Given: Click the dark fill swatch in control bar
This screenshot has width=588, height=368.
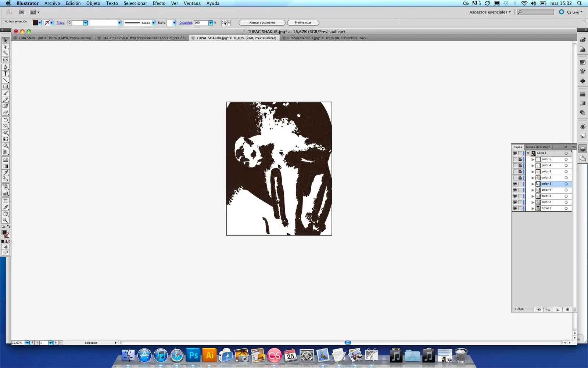Looking at the screenshot, I should click(35, 23).
